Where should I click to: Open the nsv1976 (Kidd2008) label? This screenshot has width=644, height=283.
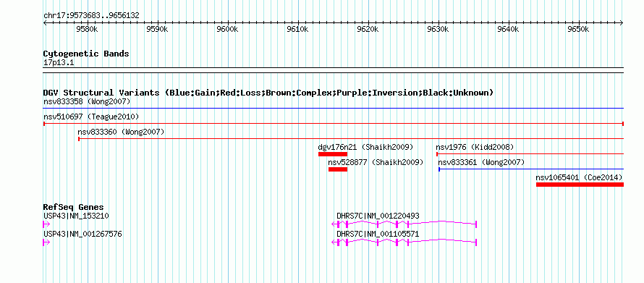pos(475,147)
